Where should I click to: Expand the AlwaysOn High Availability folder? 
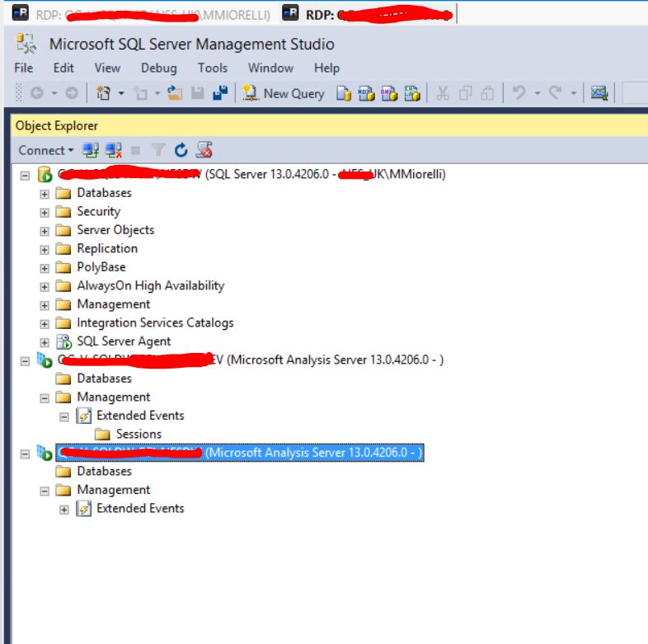click(x=45, y=287)
